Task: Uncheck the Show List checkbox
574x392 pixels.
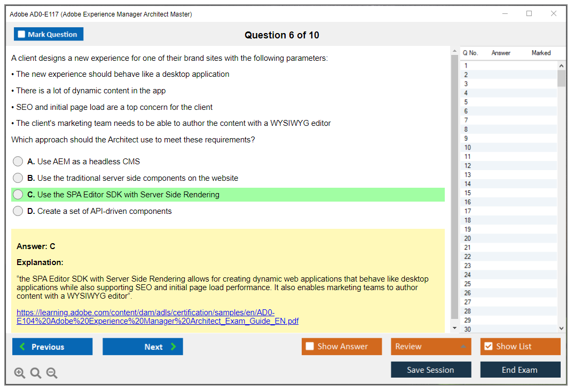Action: pos(488,347)
